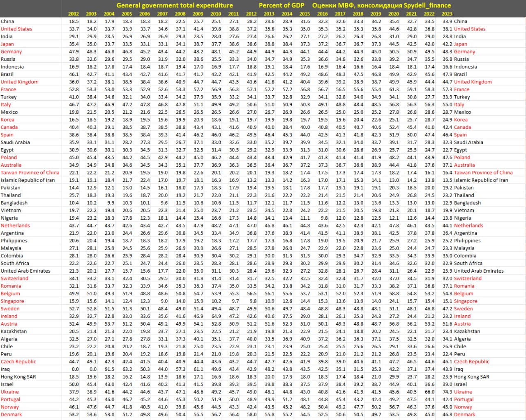Click United Kingdom's 2020 value 49.9

[x=394, y=82]
